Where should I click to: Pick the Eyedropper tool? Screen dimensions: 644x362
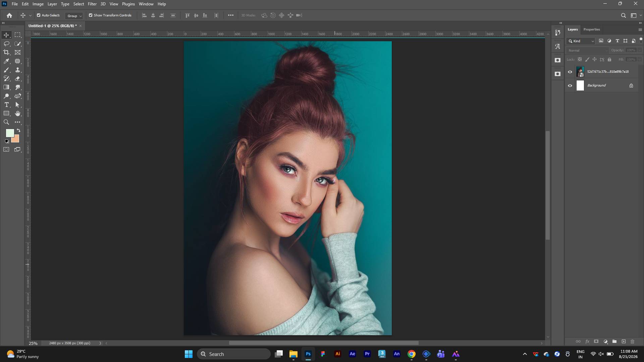coord(6,61)
